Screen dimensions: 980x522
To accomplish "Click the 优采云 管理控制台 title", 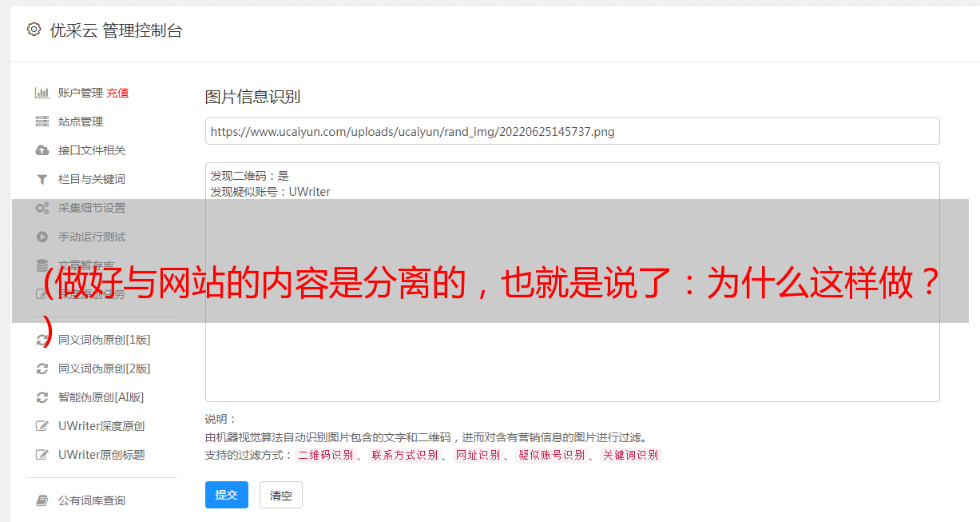I will click(x=116, y=30).
